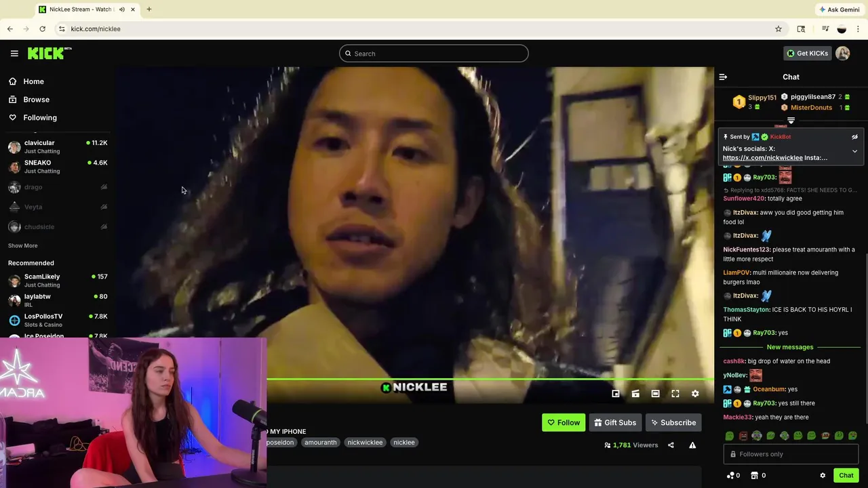
Task: Click username Sunflower420 in chat
Action: [x=744, y=199]
